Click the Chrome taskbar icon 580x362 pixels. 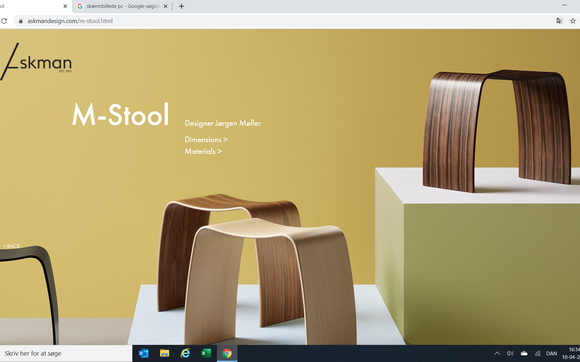pyautogui.click(x=227, y=353)
